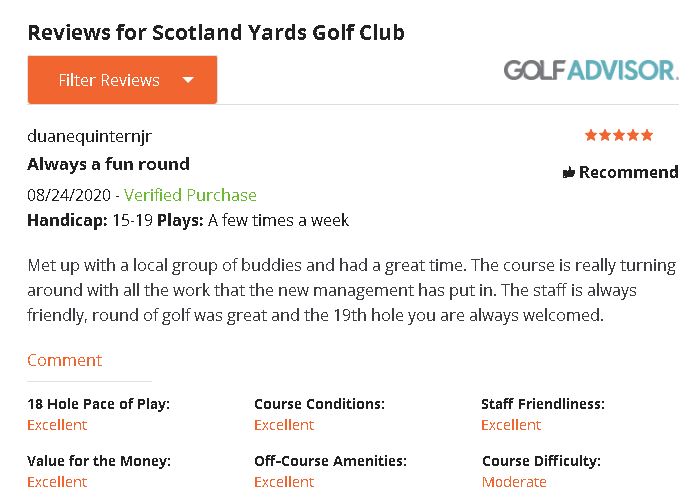Screen dimensions: 697x501
Task: Click the five-star rating icons
Action: [619, 135]
